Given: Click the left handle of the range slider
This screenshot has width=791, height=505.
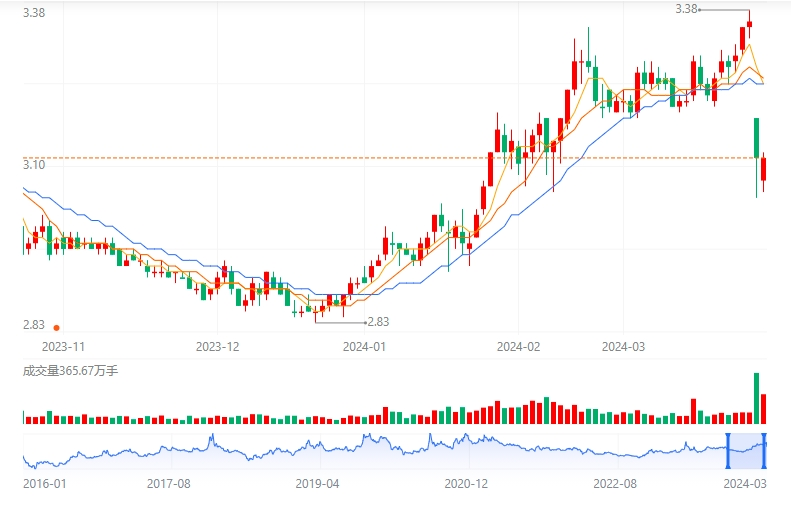Looking at the screenshot, I should pyautogui.click(x=728, y=451).
